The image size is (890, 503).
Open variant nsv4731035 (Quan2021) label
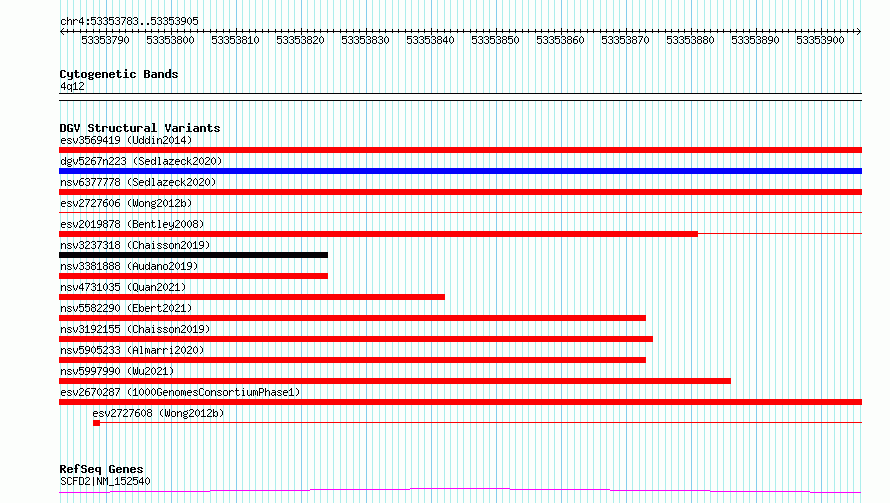click(x=123, y=287)
